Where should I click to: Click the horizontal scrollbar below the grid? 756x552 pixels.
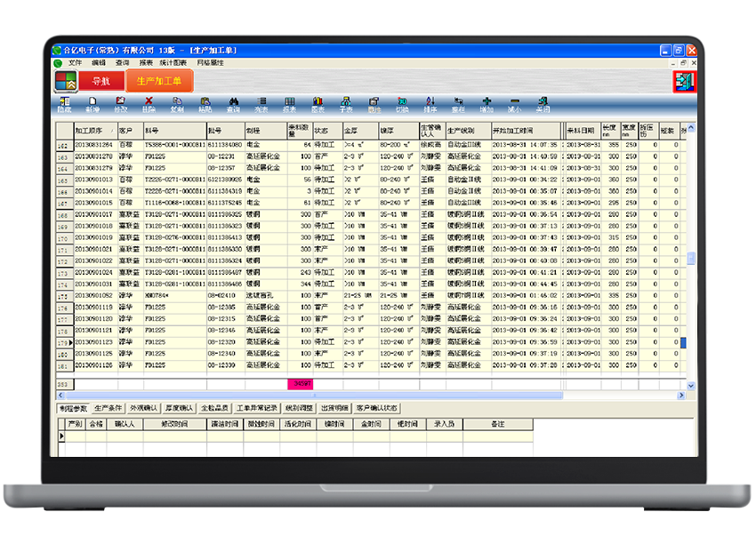pos(356,396)
